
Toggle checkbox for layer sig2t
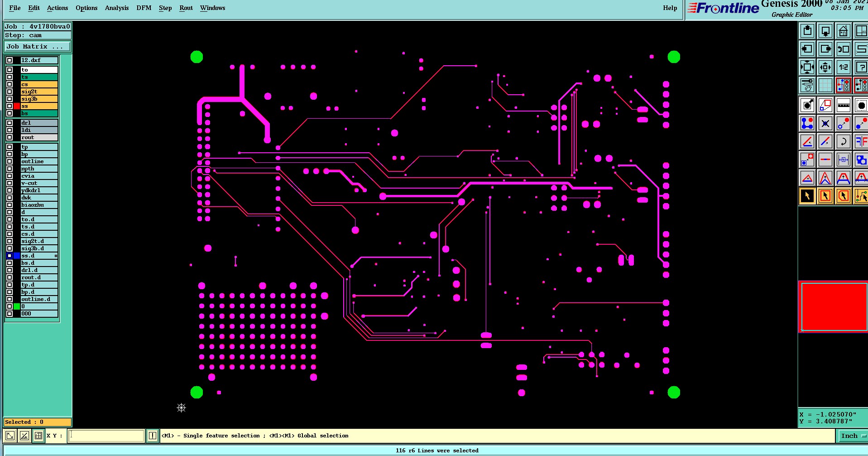10,92
